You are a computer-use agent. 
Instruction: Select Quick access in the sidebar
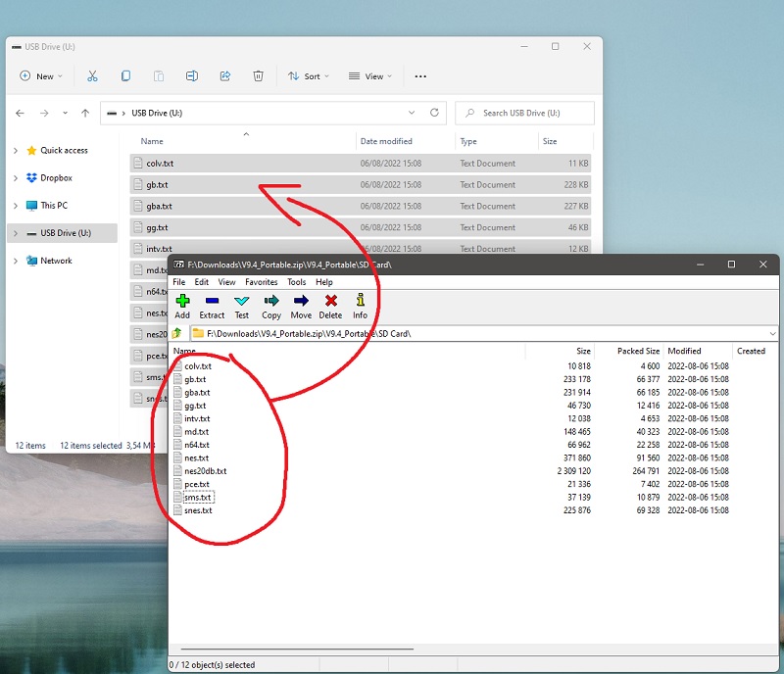(x=64, y=150)
